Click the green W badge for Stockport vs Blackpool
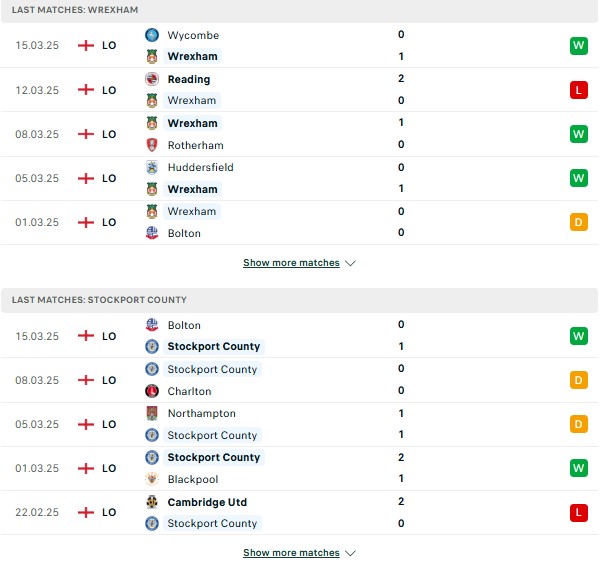Screen dimensions: 604x571 [579, 468]
